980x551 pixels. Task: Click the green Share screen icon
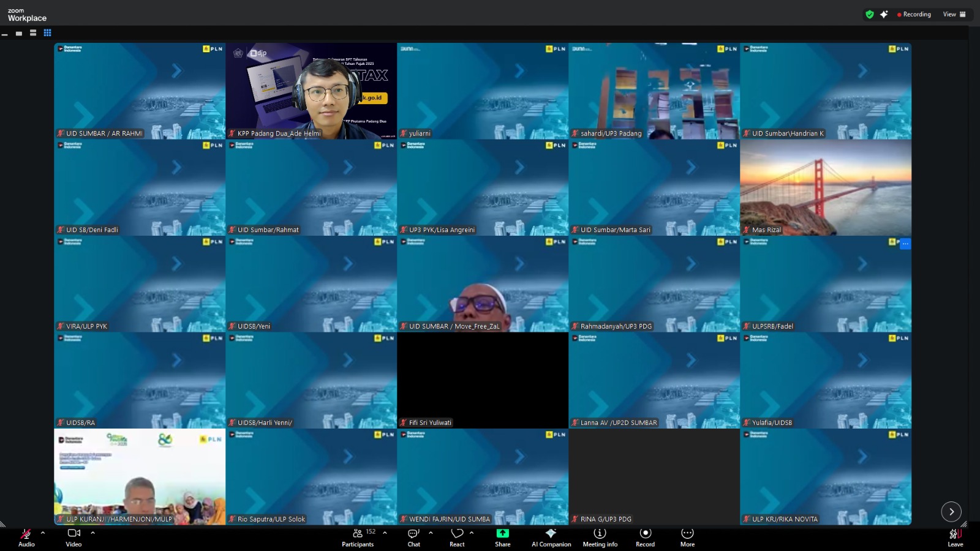(x=502, y=533)
